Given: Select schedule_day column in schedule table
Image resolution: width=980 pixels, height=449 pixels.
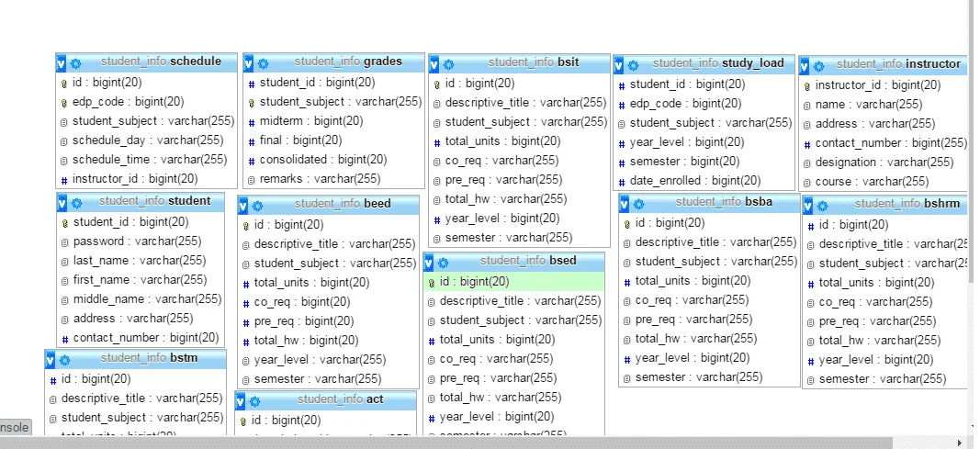Looking at the screenshot, I should point(147,140).
